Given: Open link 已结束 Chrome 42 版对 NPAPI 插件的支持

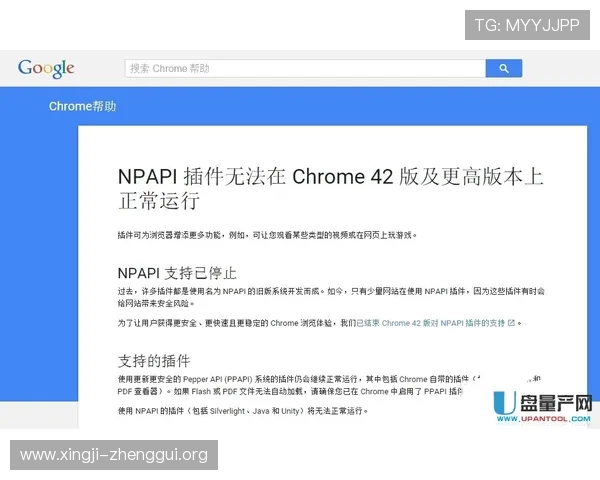Looking at the screenshot, I should [430, 323].
